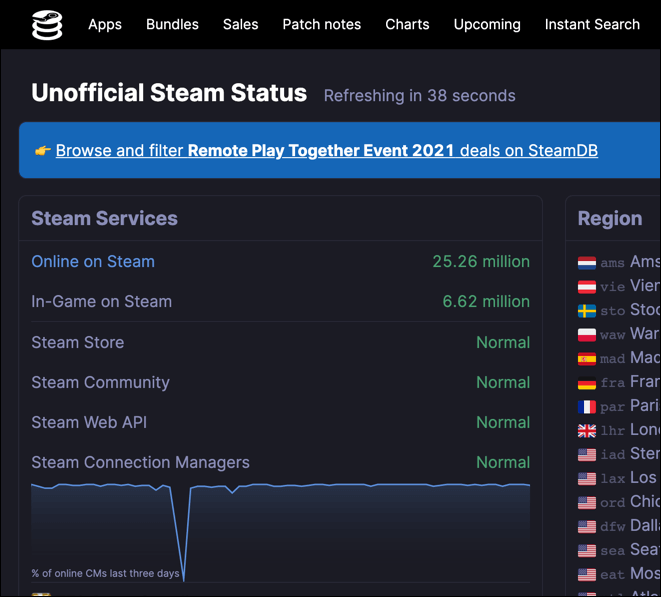Select the ams region code

(613, 263)
